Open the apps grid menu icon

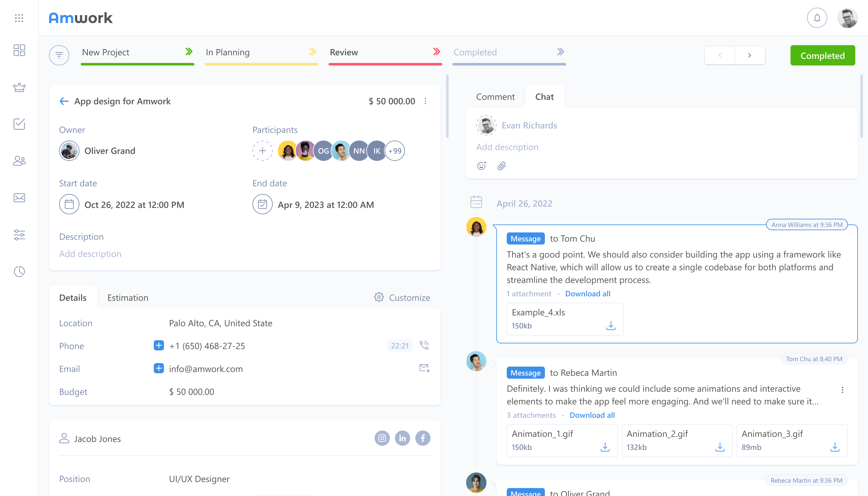[19, 18]
